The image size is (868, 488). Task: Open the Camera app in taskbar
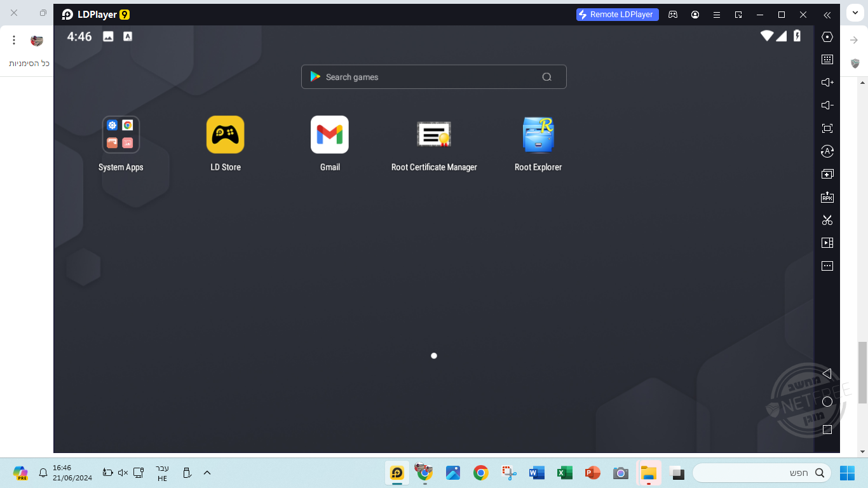[621, 473]
